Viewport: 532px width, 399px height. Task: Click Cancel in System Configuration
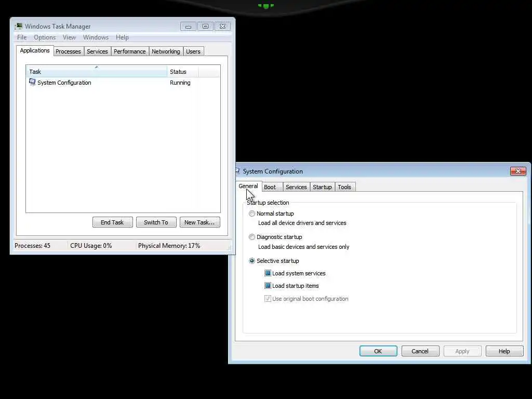420,351
